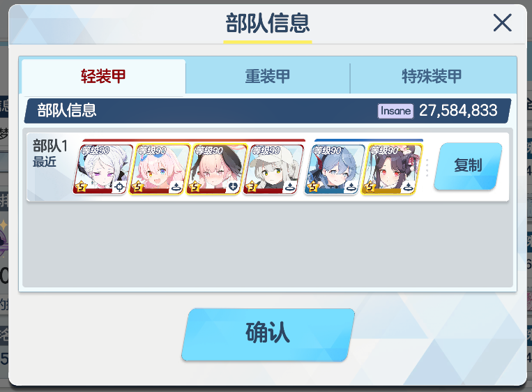Image resolution: width=532 pixels, height=392 pixels.
Task: Select the pink-haired student with blue ribbon
Action: pyautogui.click(x=160, y=169)
